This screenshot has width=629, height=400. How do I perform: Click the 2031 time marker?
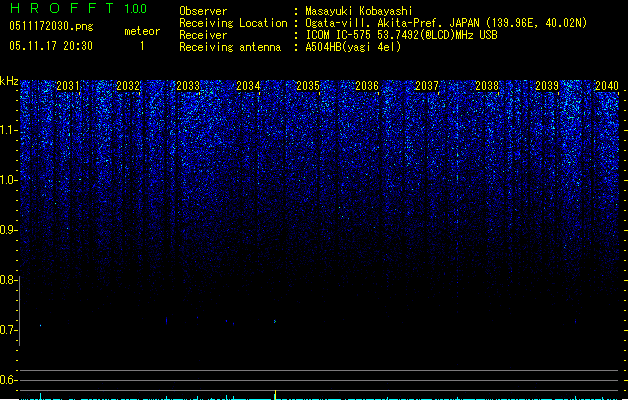68,86
